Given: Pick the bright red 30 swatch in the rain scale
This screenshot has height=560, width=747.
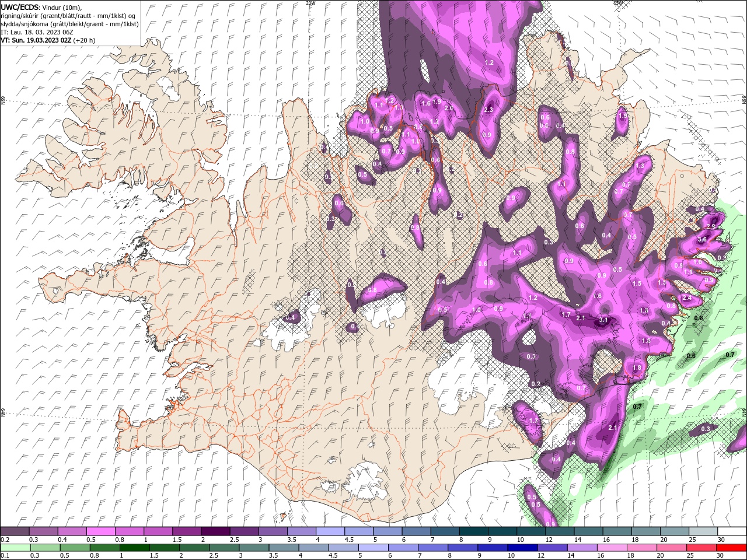Looking at the screenshot, I should click(x=731, y=548).
